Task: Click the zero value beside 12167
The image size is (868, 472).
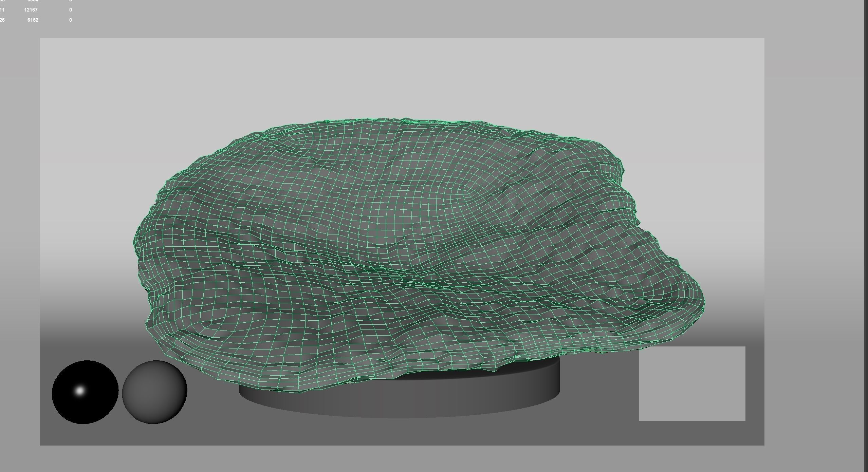Action: click(x=71, y=10)
